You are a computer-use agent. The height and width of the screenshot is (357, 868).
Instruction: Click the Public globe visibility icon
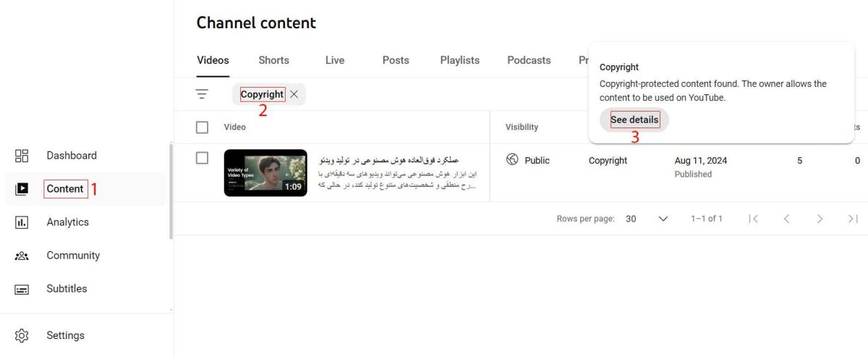point(512,160)
